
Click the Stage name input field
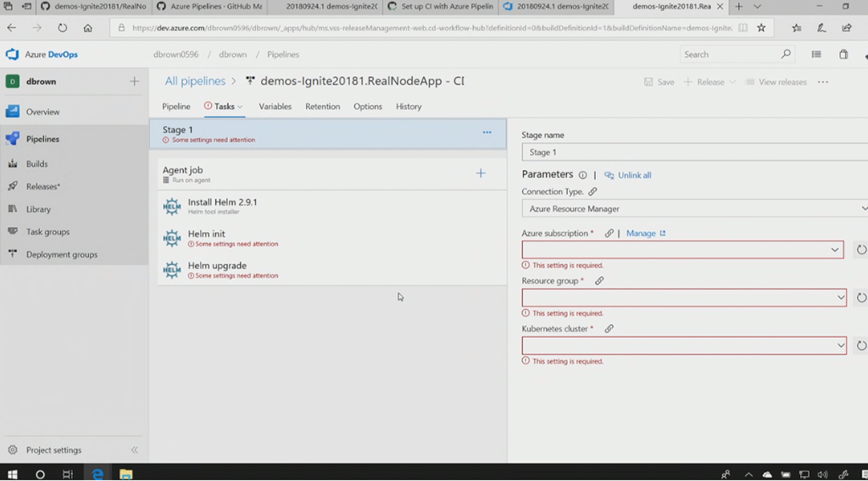pos(693,152)
